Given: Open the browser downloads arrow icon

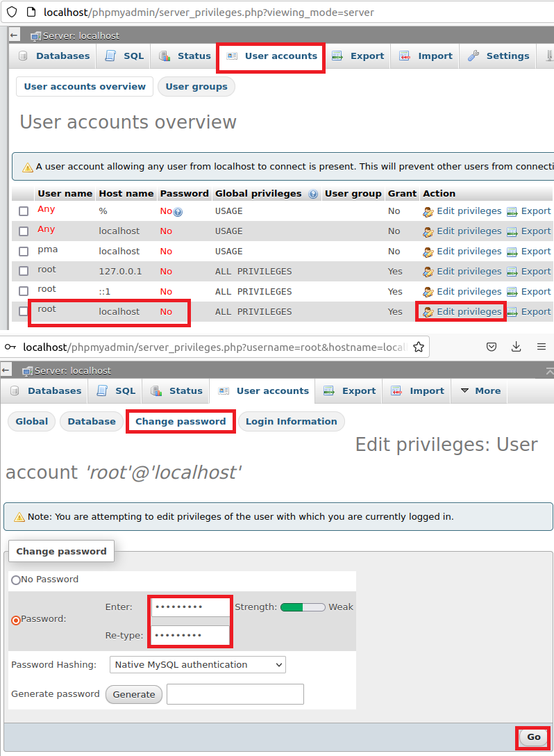Looking at the screenshot, I should [516, 346].
